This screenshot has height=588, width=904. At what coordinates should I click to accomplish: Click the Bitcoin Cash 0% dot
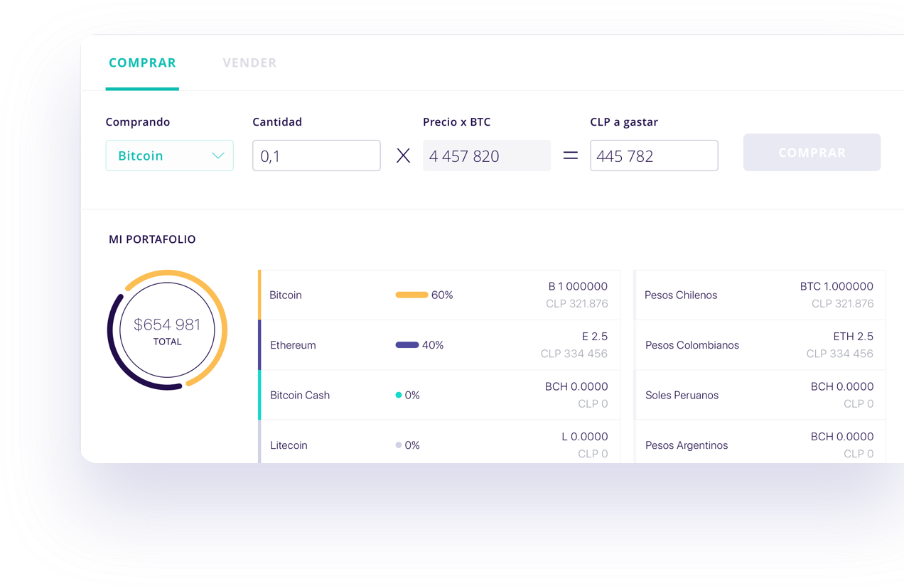click(x=399, y=395)
